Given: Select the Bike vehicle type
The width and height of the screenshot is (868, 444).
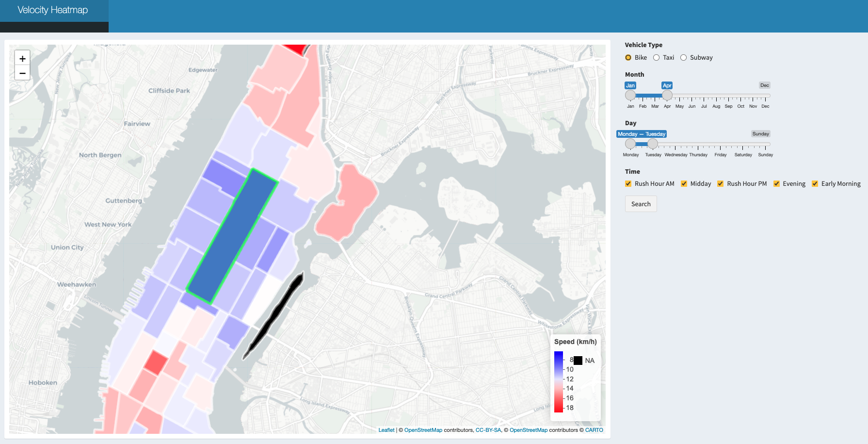Looking at the screenshot, I should point(628,58).
